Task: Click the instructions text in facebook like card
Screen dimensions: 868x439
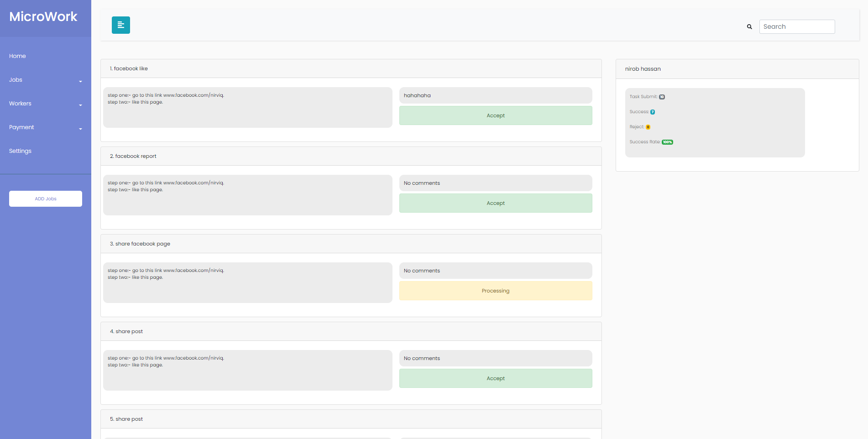Action: [x=166, y=99]
